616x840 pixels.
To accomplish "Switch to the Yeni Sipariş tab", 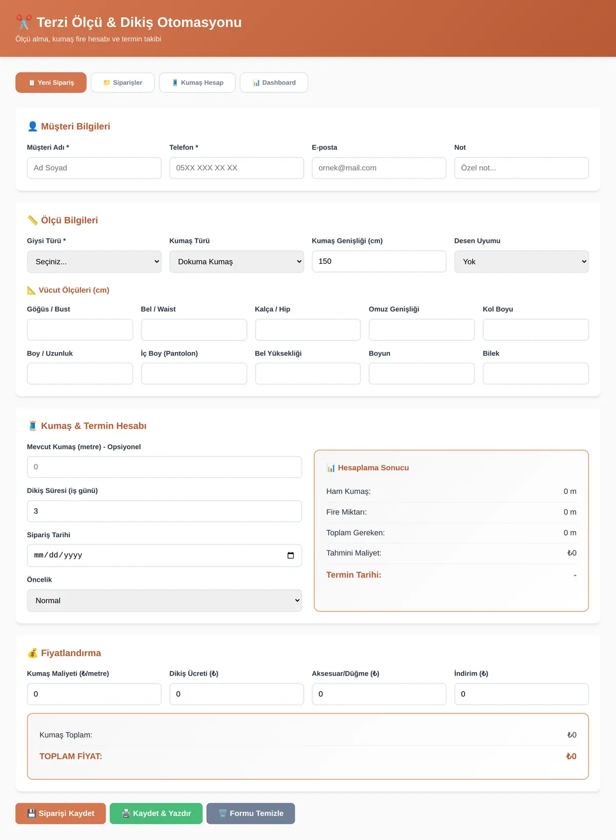I will click(51, 83).
